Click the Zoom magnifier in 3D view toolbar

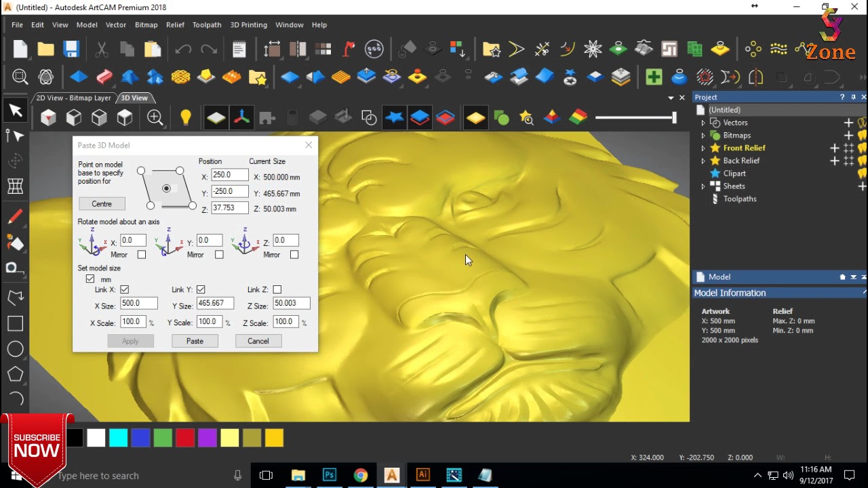click(x=155, y=118)
